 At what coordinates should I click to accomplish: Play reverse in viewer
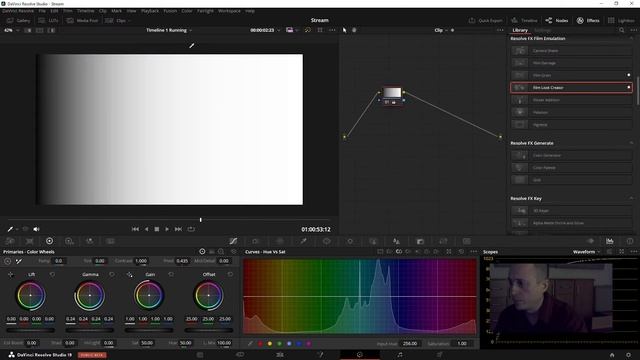[x=147, y=229]
